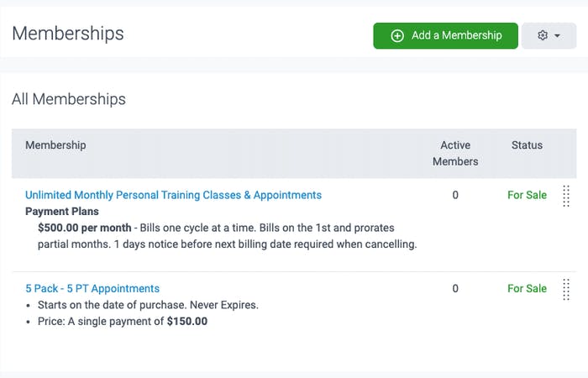
Task: Click the plus icon on Add a Membership
Action: pyautogui.click(x=398, y=36)
